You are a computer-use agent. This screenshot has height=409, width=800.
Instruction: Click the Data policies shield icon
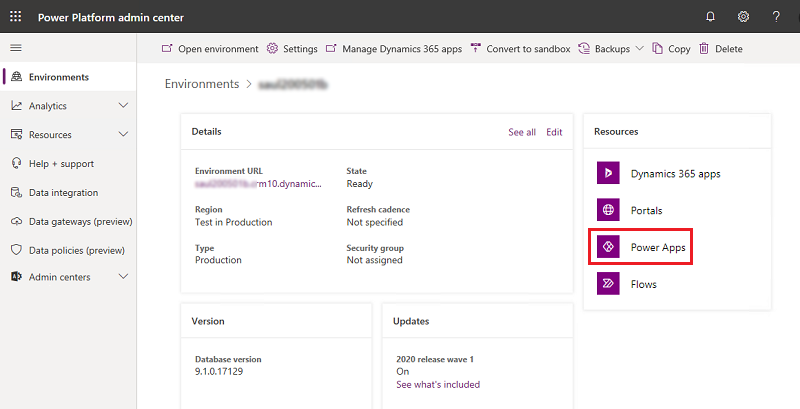(17, 250)
